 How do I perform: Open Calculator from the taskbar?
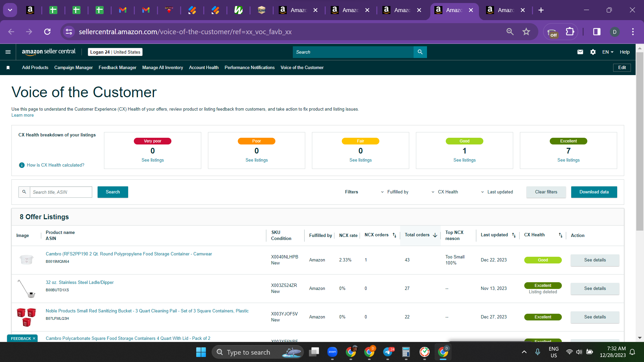click(406, 352)
